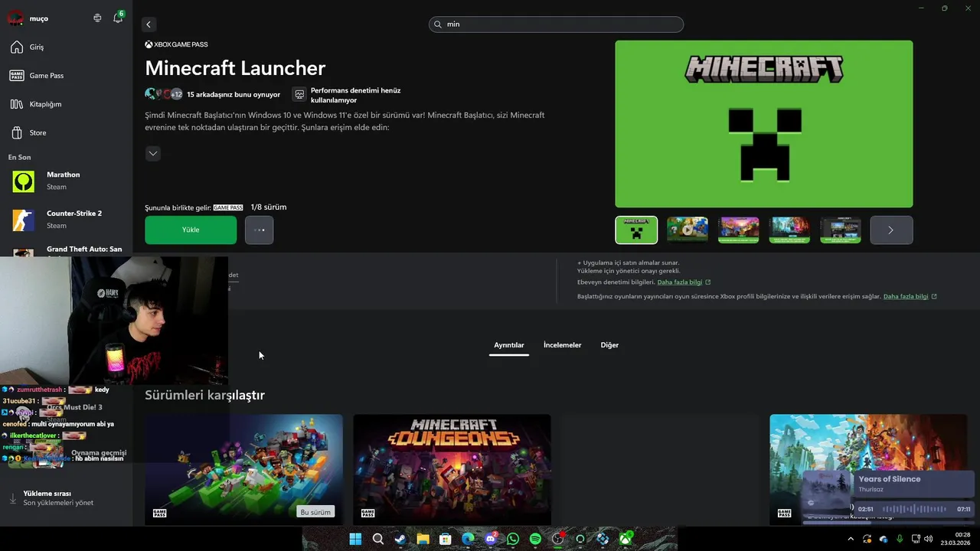Open friends avatars playing this game

tap(163, 94)
